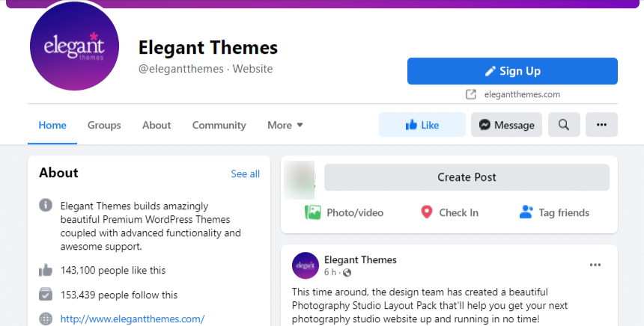Click the public globe icon on post
The image size is (644, 326).
click(x=347, y=272)
